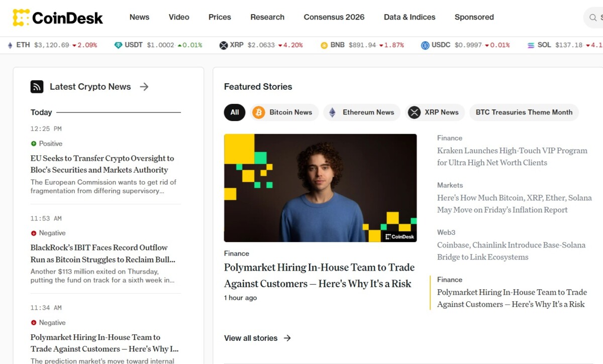Open Research in the navigation bar
The image size is (603, 364).
pyautogui.click(x=267, y=17)
